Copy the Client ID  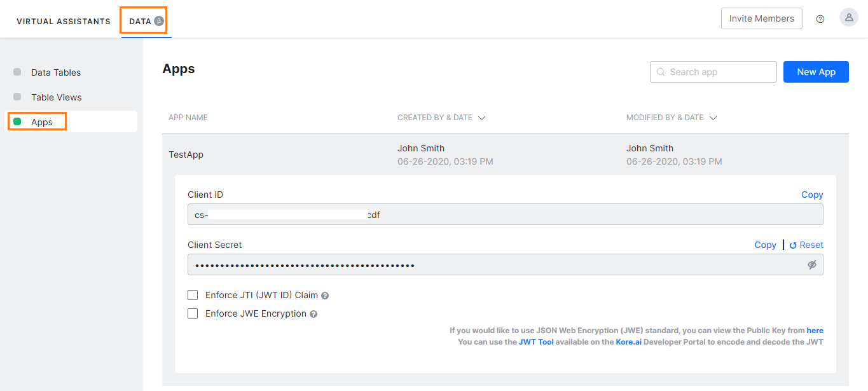point(812,195)
